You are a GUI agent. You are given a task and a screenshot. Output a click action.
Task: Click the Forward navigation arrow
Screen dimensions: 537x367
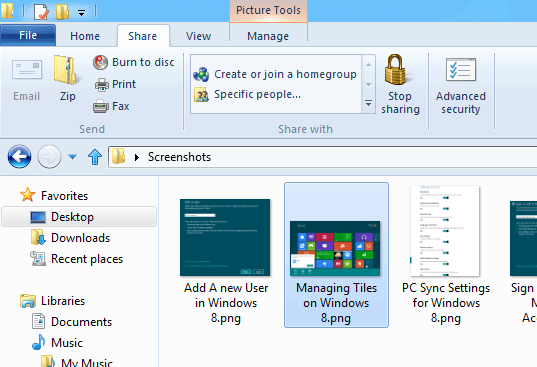coord(49,157)
